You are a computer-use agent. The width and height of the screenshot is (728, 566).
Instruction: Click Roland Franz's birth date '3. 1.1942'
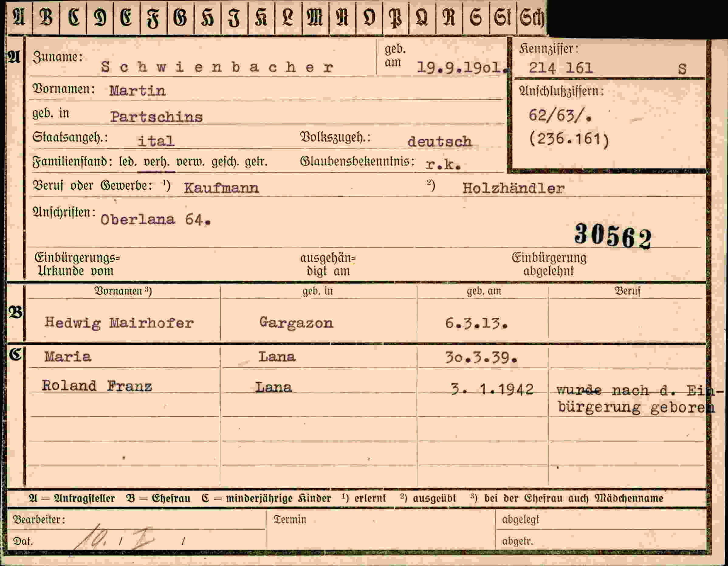[492, 389]
